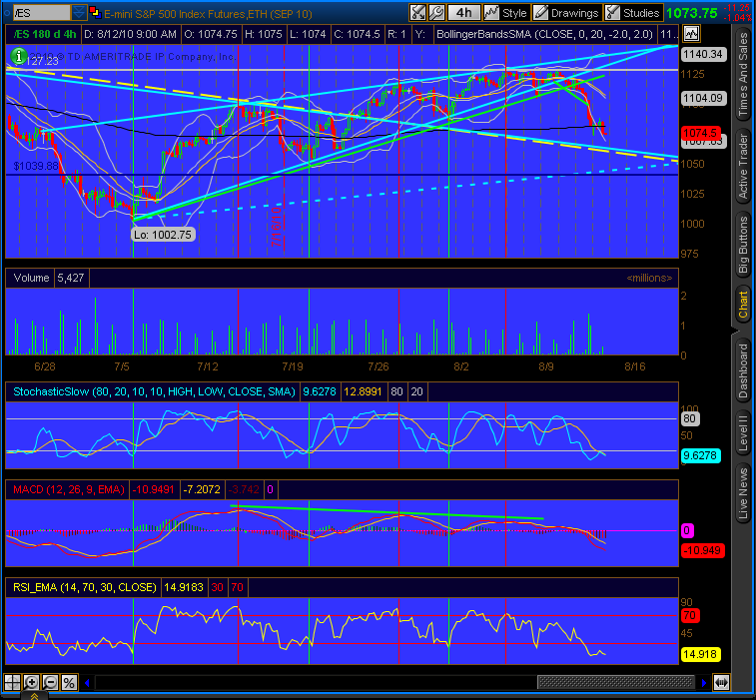This screenshot has width=756, height=700.
Task: Click the red RSI 70 level marker
Action: (689, 616)
